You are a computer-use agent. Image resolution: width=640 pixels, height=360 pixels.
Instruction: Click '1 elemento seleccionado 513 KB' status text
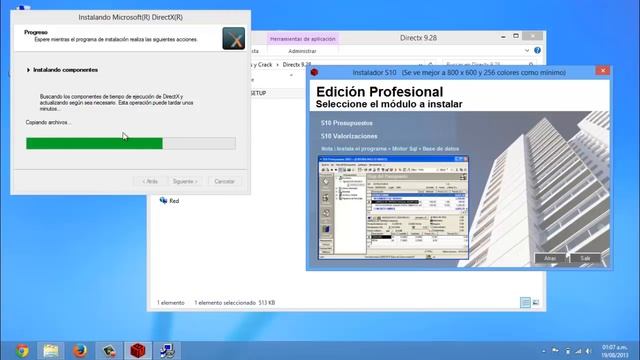click(235, 303)
